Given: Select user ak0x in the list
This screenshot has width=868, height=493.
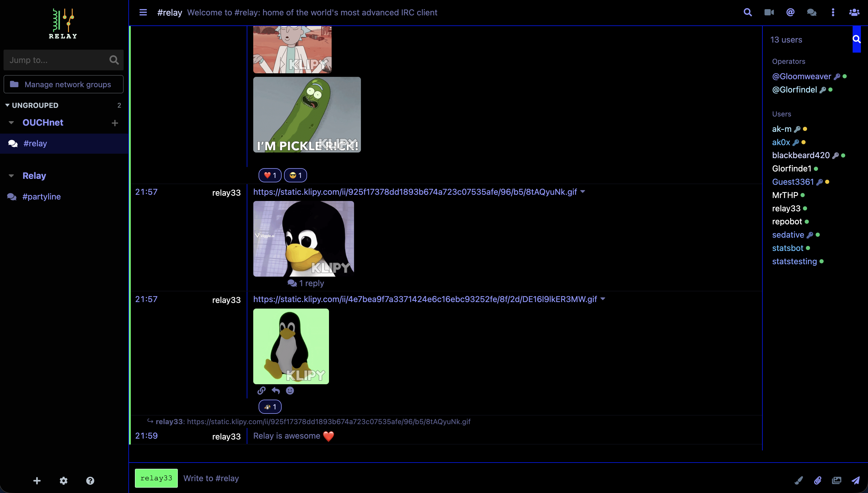Looking at the screenshot, I should (x=781, y=142).
